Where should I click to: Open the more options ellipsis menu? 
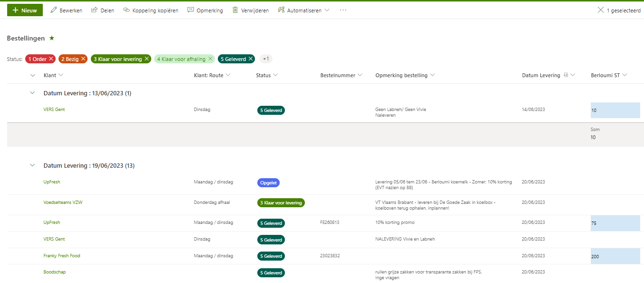(x=343, y=10)
